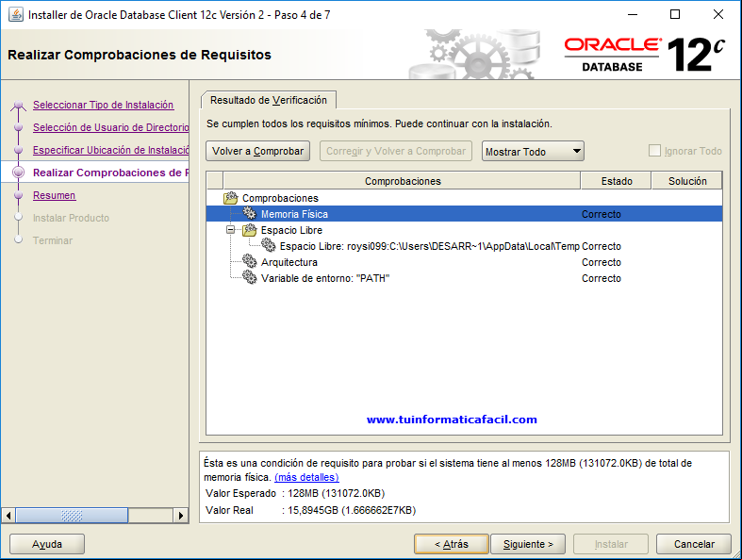Go to Especificar Ubicación de Instalación step
The height and width of the screenshot is (560, 742).
click(x=110, y=150)
